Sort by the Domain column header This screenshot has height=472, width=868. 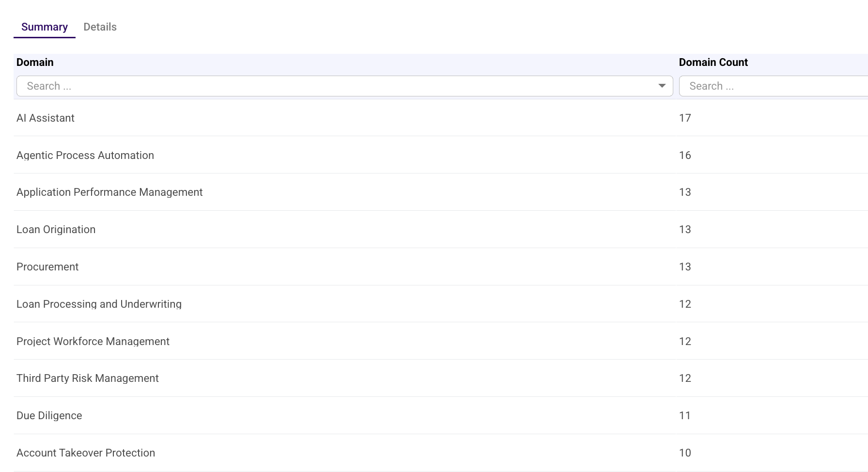point(35,63)
